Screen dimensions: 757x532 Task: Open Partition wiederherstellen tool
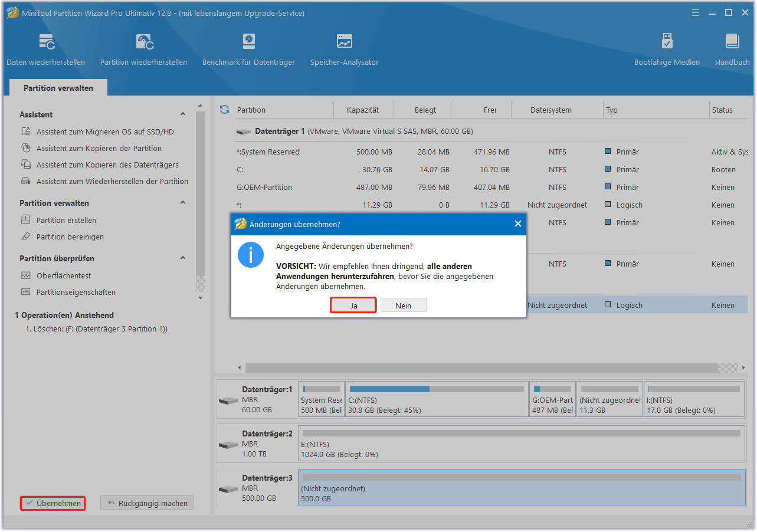tap(143, 50)
